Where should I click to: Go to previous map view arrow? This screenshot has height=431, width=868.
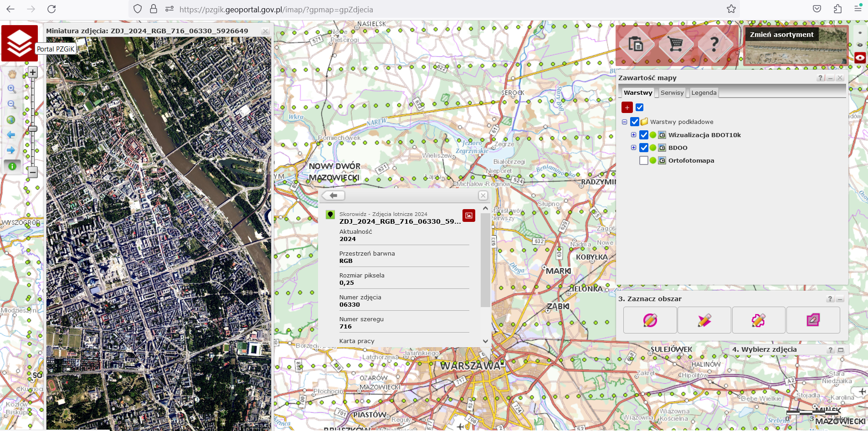(11, 135)
